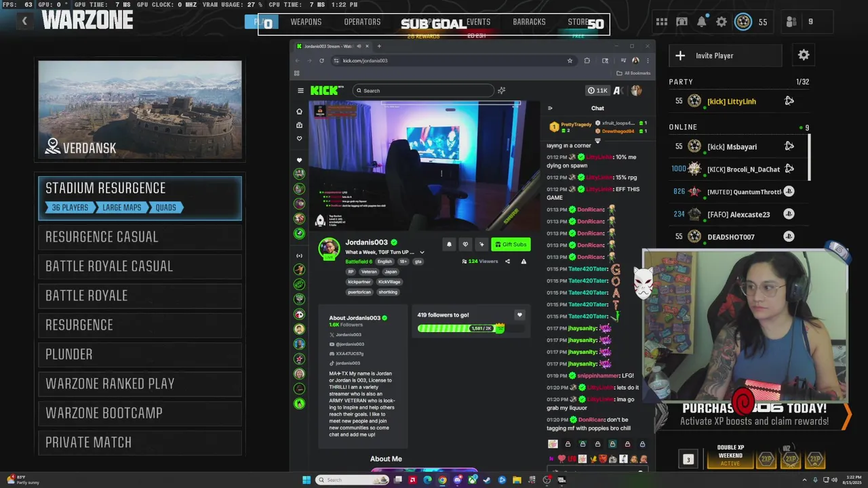
Task: Open Kick Following heart sidebar icon
Action: [299, 138]
